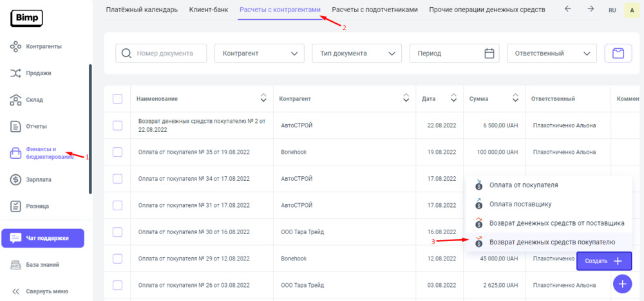This screenshot has height=301, width=644.
Task: Click the Создать button
Action: (604, 261)
